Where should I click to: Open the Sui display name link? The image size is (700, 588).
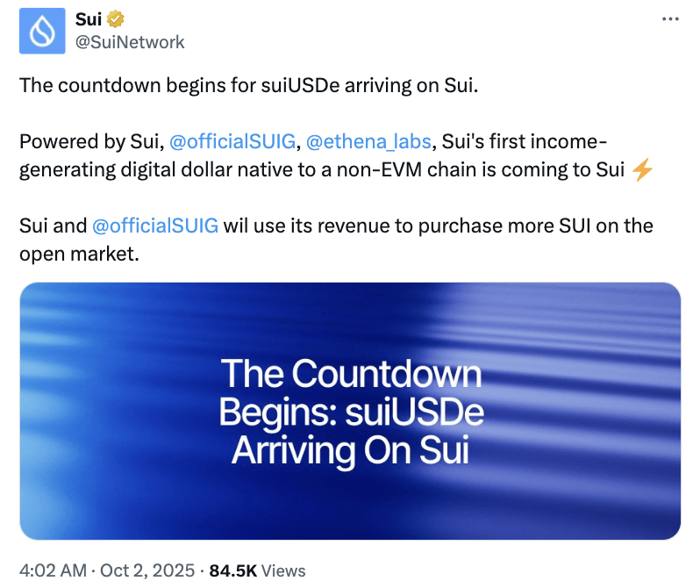88,19
